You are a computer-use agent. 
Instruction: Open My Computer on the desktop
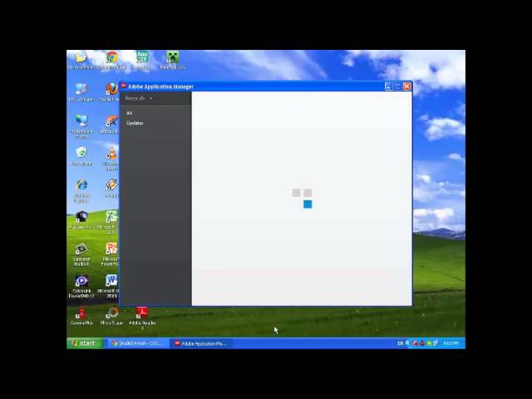coord(81,92)
